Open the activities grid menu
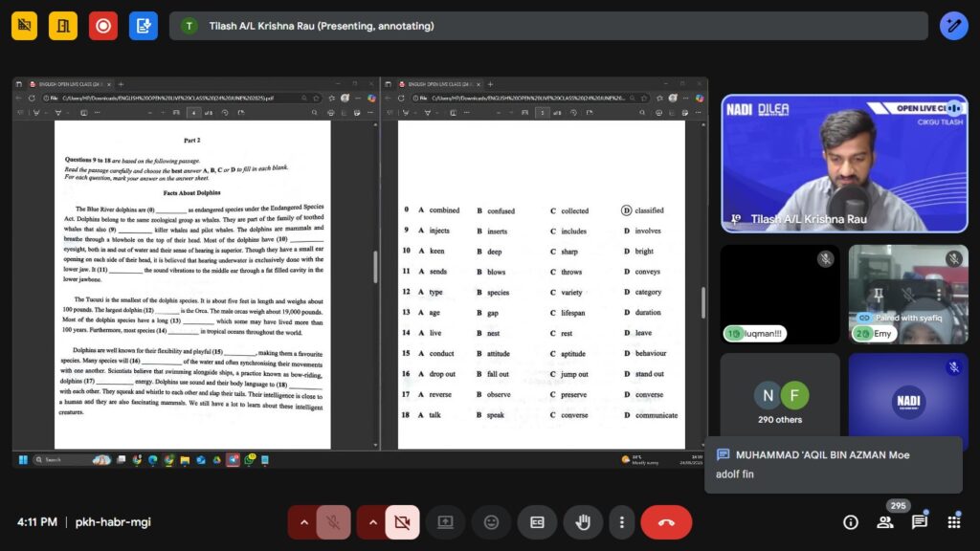Viewport: 980px width, 551px height. pyautogui.click(x=953, y=522)
